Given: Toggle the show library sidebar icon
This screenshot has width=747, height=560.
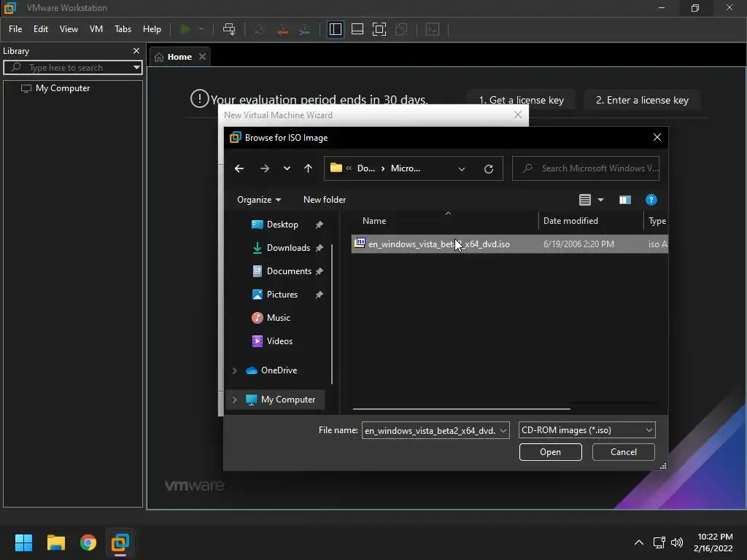Looking at the screenshot, I should (x=336, y=29).
